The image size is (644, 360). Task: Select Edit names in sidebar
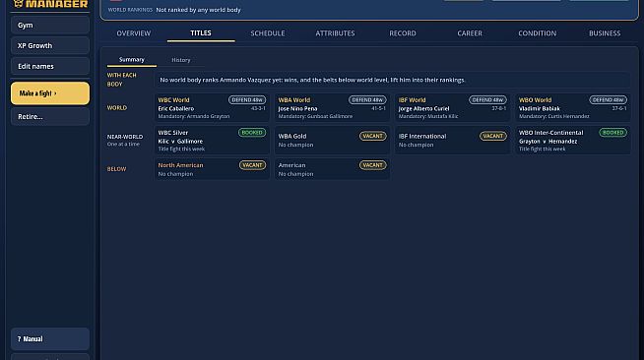click(x=50, y=66)
